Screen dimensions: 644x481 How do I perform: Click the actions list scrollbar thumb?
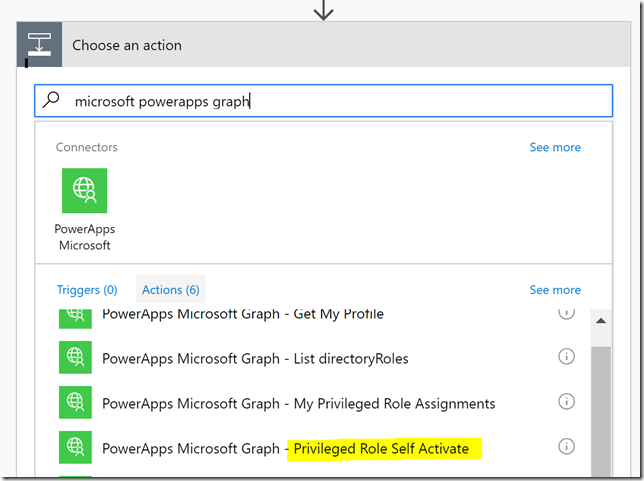[x=601, y=412]
